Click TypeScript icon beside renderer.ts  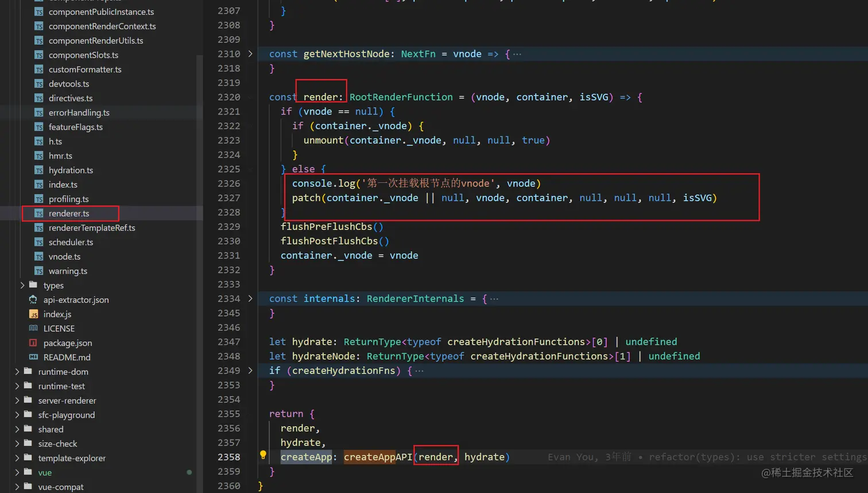(39, 213)
